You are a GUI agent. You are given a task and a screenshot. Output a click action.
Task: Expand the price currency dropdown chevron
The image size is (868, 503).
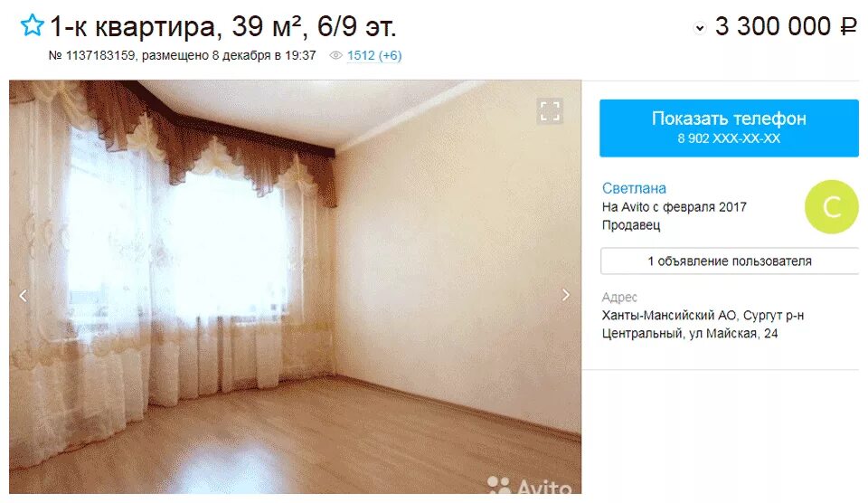coord(700,28)
